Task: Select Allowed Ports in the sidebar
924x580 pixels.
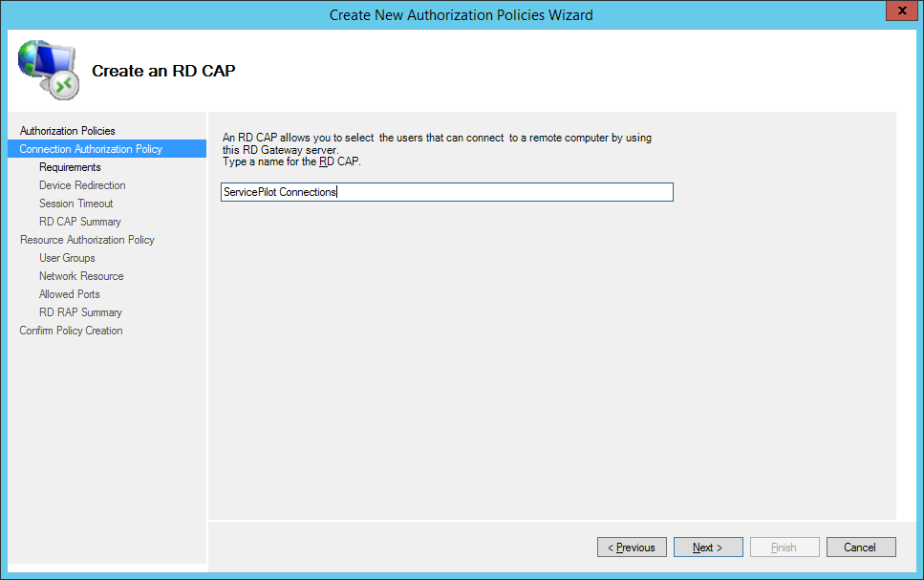Action: point(69,294)
